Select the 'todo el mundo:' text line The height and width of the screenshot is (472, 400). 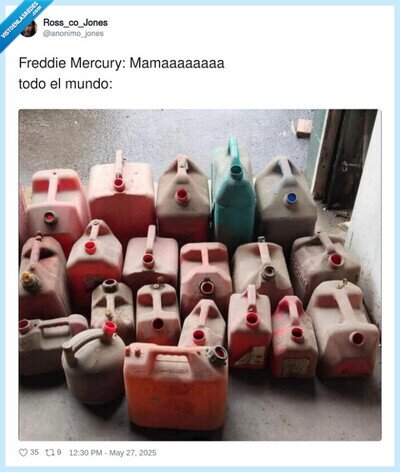pos(65,84)
